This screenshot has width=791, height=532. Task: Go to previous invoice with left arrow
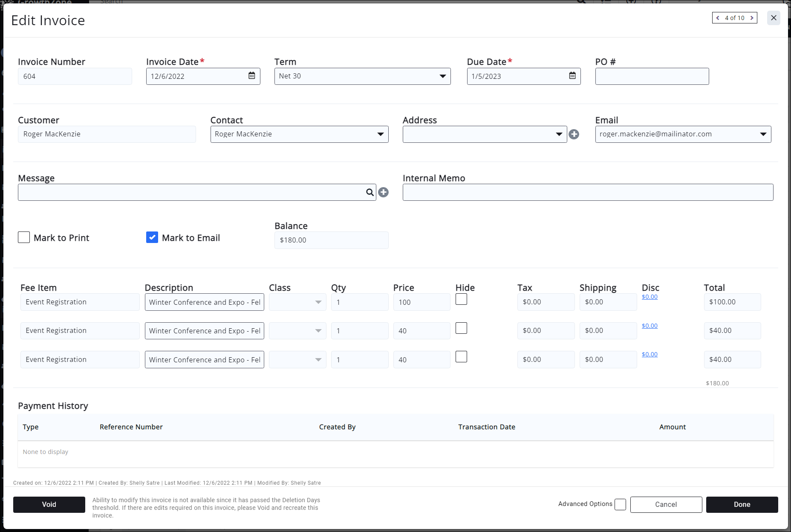click(718, 18)
